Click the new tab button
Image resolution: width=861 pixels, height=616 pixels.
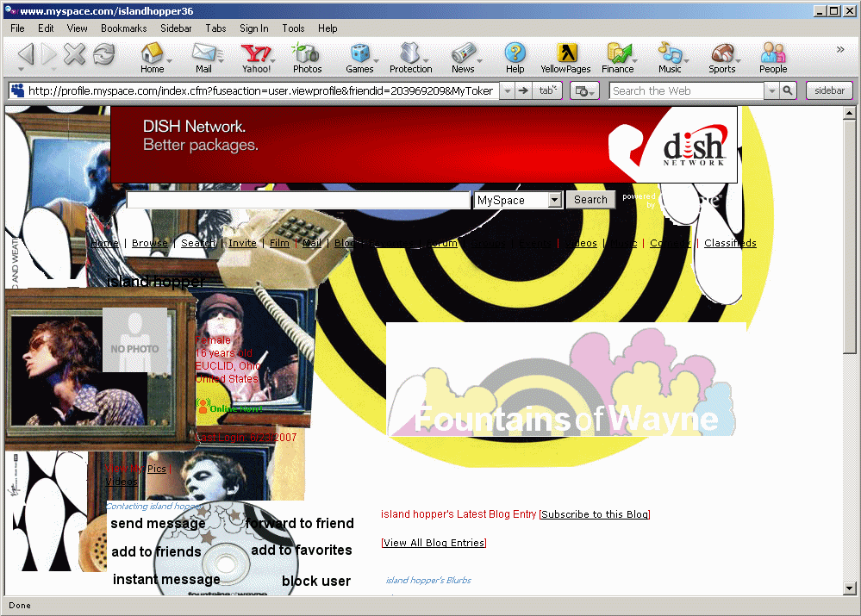click(547, 90)
